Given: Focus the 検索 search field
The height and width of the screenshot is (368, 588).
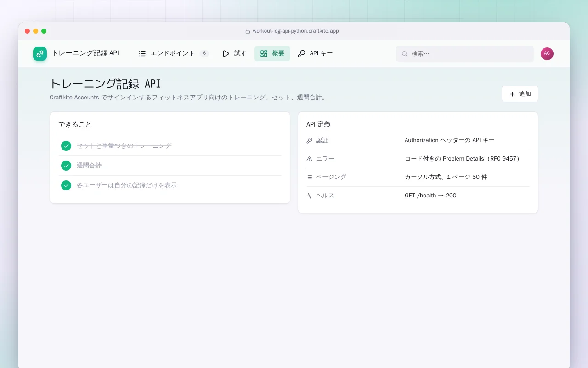Looking at the screenshot, I should (x=465, y=53).
